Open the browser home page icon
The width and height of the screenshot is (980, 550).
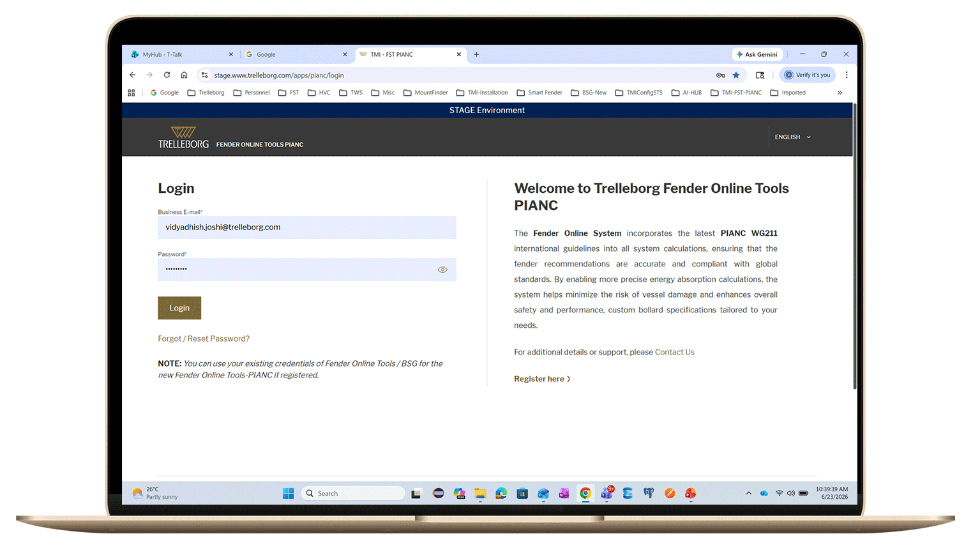point(184,75)
